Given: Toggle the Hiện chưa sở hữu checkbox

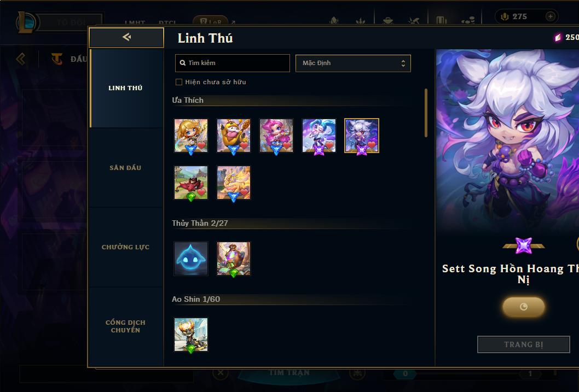Looking at the screenshot, I should [179, 82].
